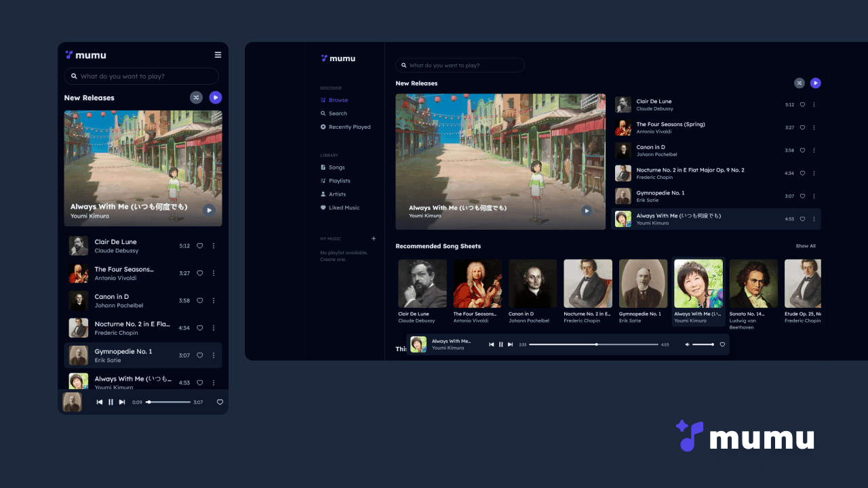Skip to previous track in desktop player

click(492, 344)
